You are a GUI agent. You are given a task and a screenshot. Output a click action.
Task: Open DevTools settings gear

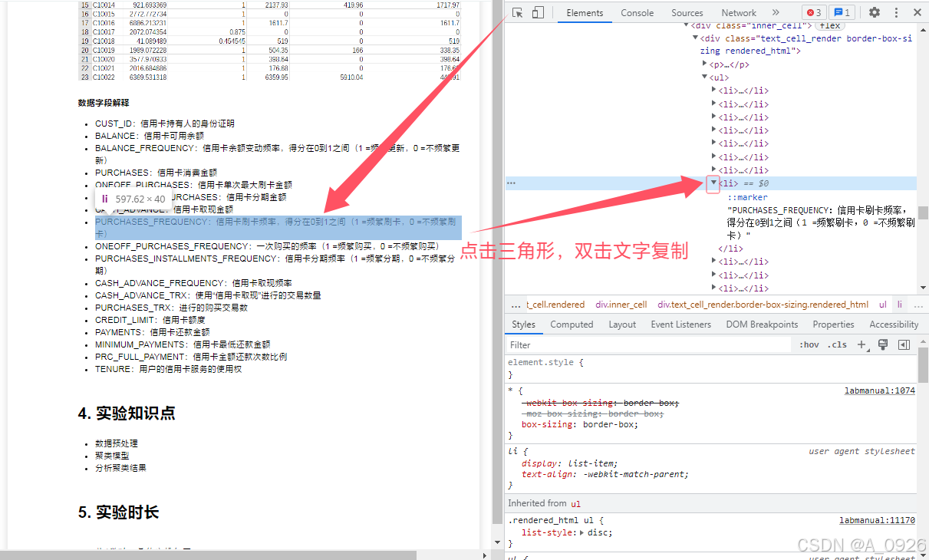[x=875, y=12]
